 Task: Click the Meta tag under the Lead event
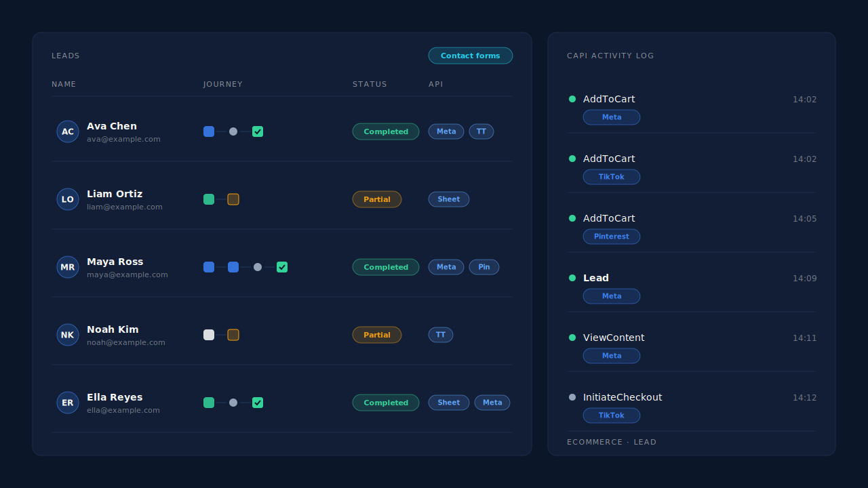[x=612, y=296]
